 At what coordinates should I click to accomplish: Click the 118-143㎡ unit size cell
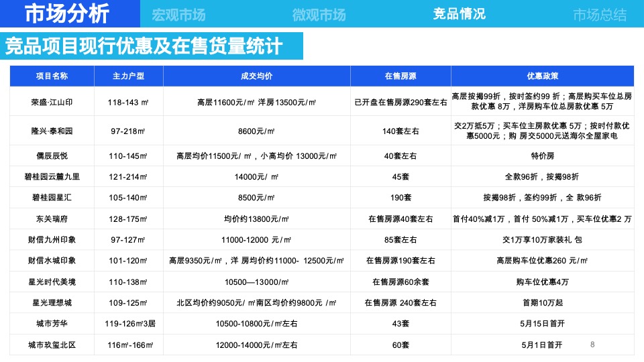click(x=128, y=103)
